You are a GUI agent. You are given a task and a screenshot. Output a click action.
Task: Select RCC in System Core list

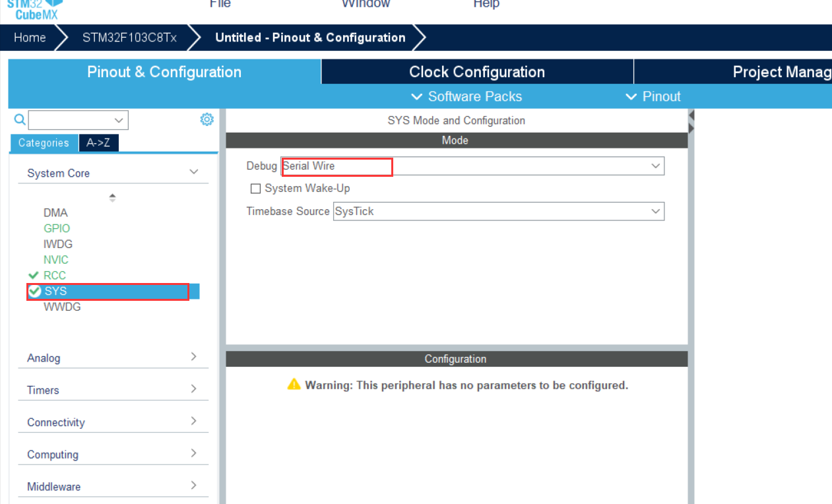55,275
